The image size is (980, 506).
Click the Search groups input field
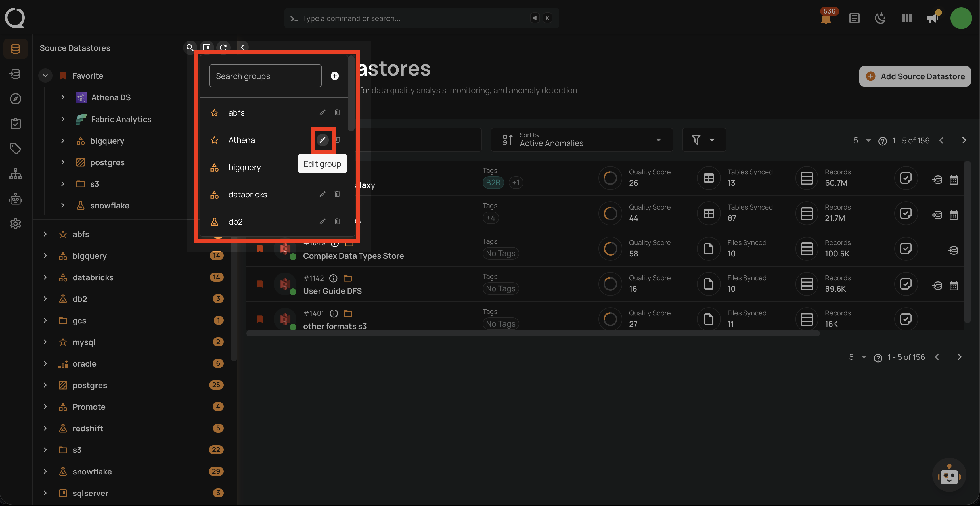tap(265, 76)
